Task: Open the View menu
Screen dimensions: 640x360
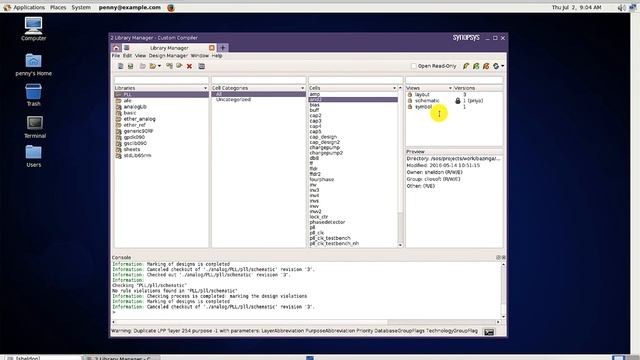Action: pyautogui.click(x=140, y=56)
